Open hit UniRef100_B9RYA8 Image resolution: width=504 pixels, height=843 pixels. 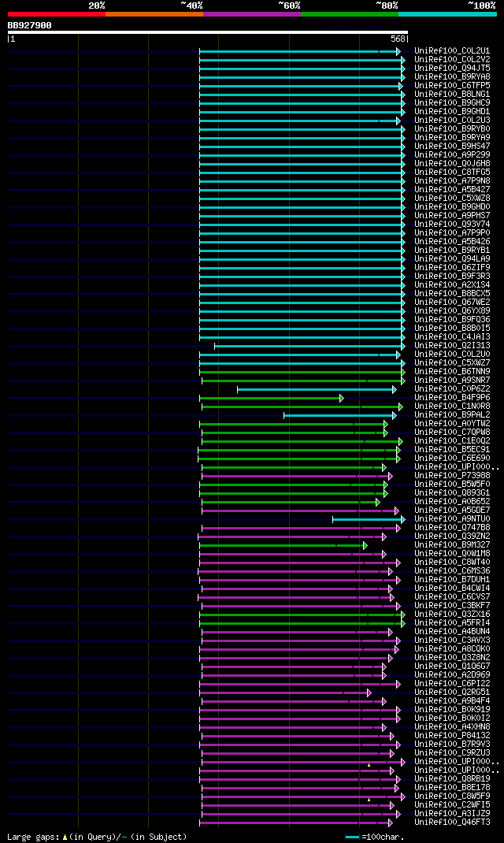pos(452,77)
